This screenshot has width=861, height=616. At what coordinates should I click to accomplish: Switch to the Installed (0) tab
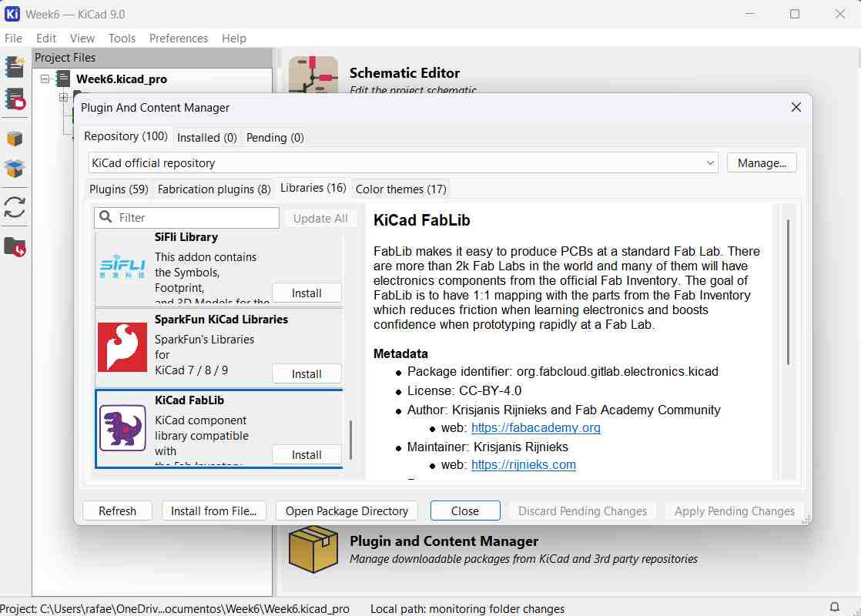click(x=207, y=138)
